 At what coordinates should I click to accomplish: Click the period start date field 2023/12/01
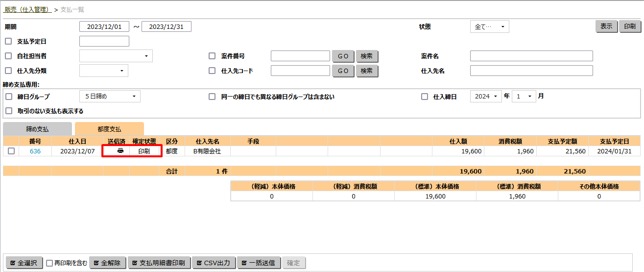pyautogui.click(x=104, y=26)
